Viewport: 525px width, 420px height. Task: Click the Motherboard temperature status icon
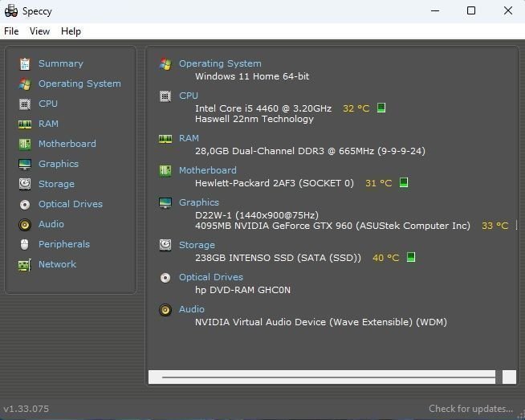click(404, 183)
